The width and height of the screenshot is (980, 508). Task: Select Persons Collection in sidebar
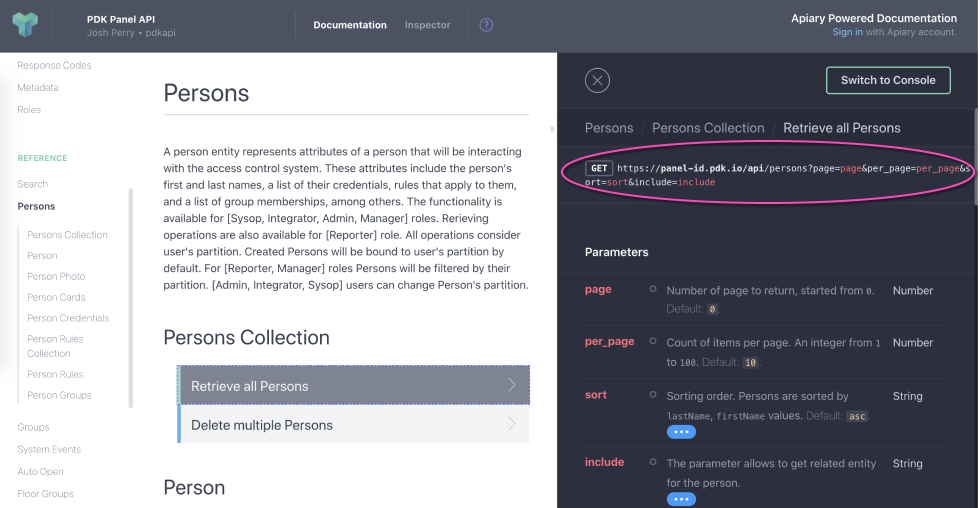click(67, 235)
